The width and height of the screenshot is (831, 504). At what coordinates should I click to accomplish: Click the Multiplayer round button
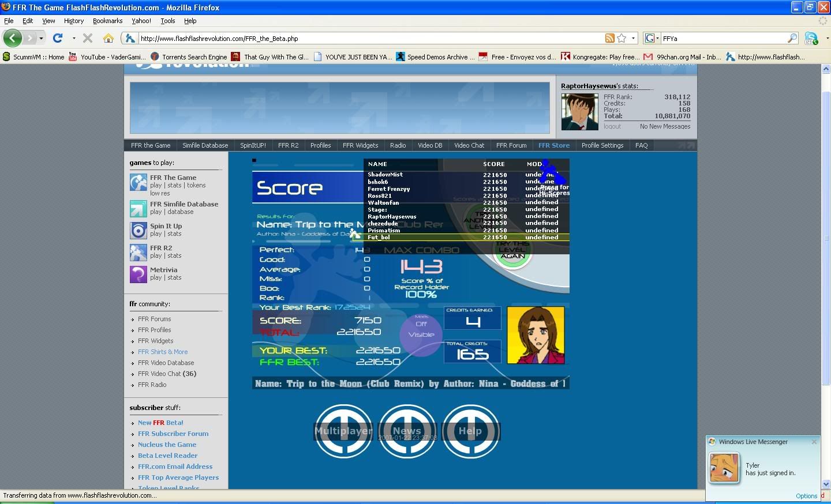[x=343, y=431]
